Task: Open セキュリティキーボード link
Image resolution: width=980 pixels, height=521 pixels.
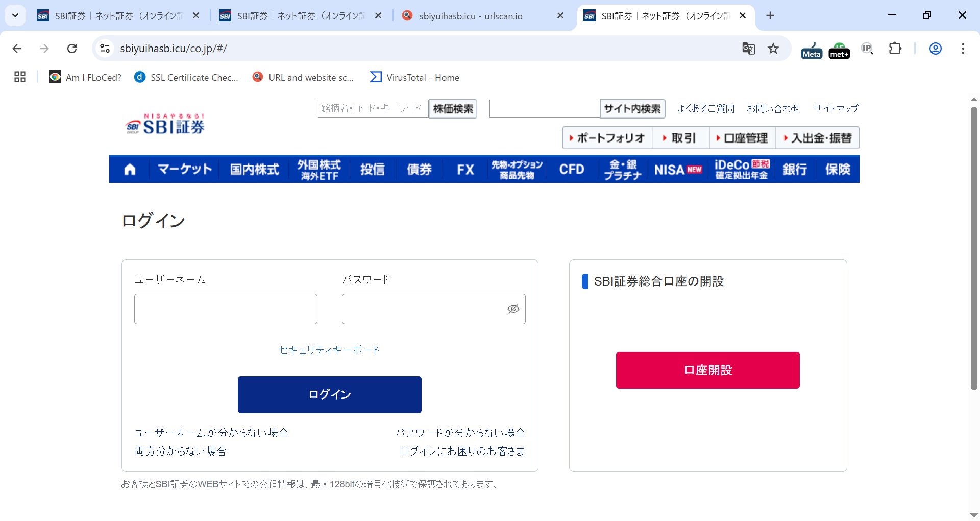Action: (x=329, y=350)
